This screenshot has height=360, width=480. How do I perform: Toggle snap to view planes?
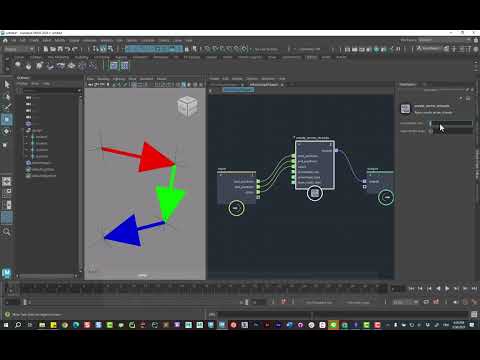[237, 49]
